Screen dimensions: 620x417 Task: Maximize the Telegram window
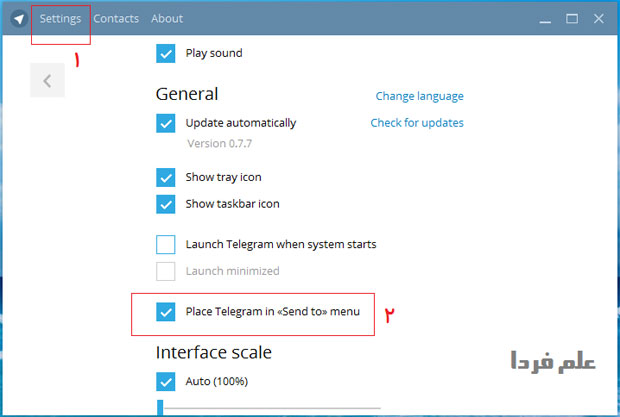[x=572, y=18]
